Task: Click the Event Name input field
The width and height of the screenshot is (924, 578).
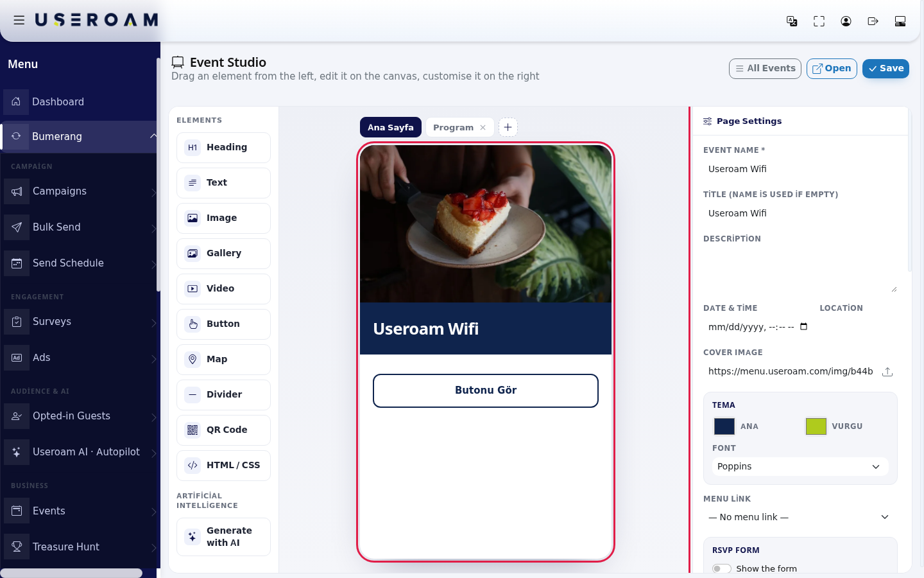Action: coord(800,169)
